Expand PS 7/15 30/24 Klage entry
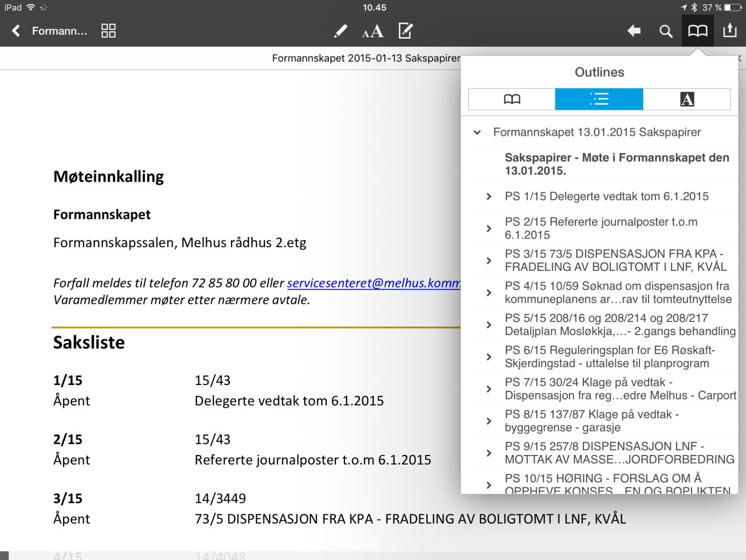Viewport: 746px width, 560px height. click(x=489, y=389)
